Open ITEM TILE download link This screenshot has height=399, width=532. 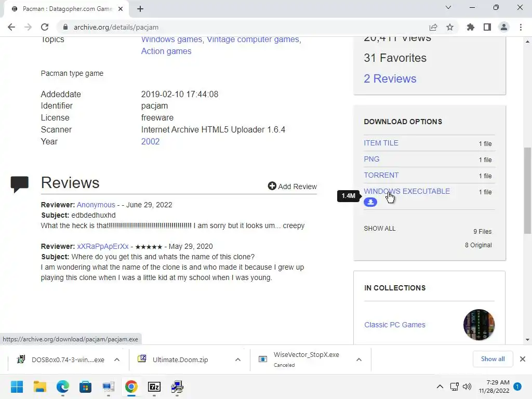tap(381, 143)
